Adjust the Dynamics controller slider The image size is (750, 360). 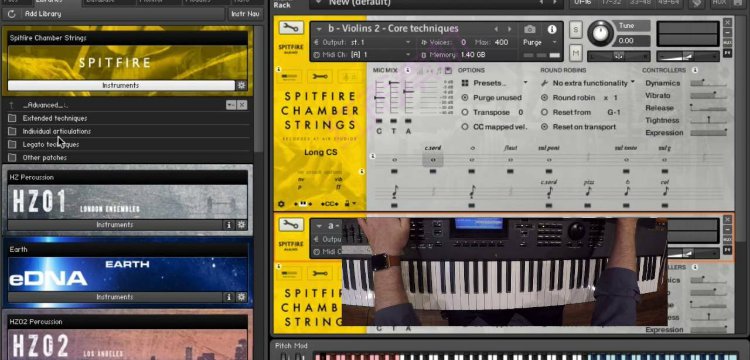708,83
